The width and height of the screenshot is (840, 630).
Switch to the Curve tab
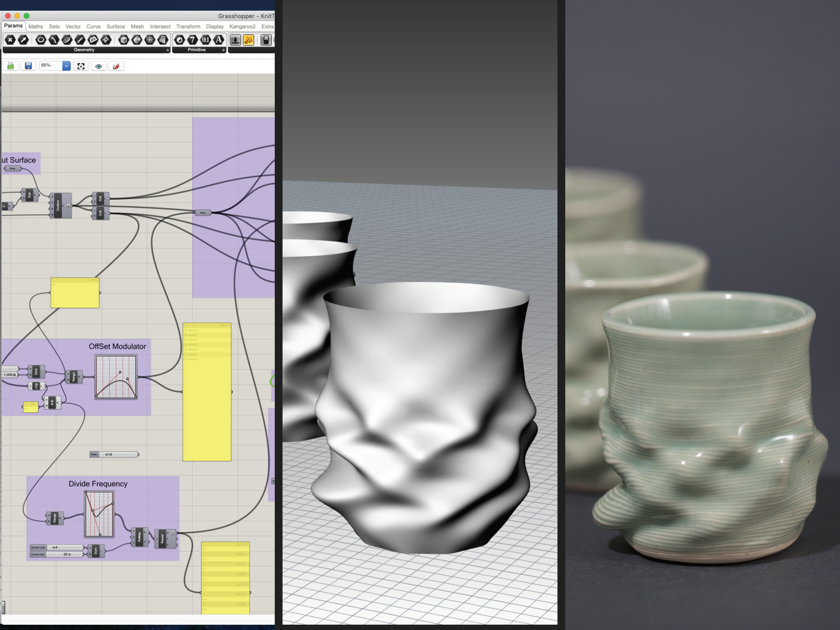tap(93, 27)
